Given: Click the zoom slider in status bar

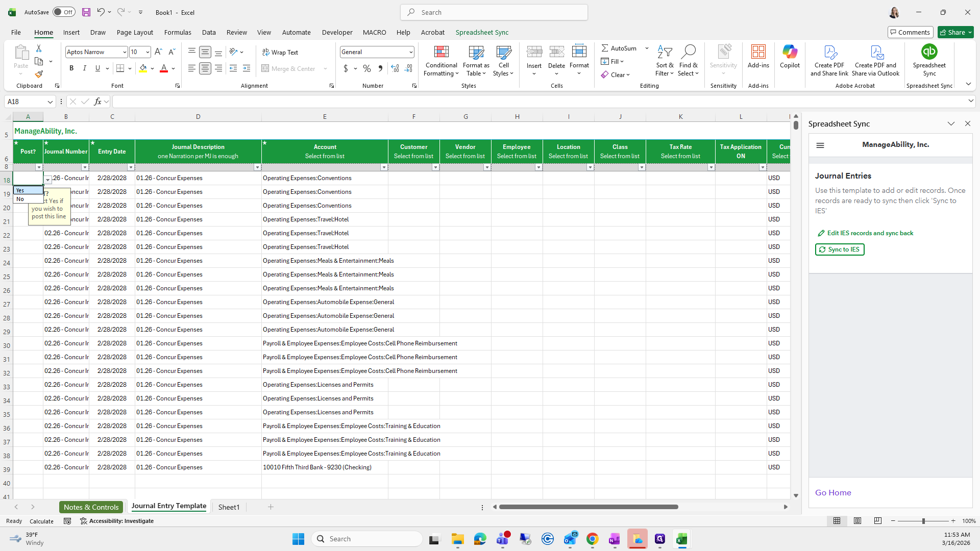Looking at the screenshot, I should point(923,521).
